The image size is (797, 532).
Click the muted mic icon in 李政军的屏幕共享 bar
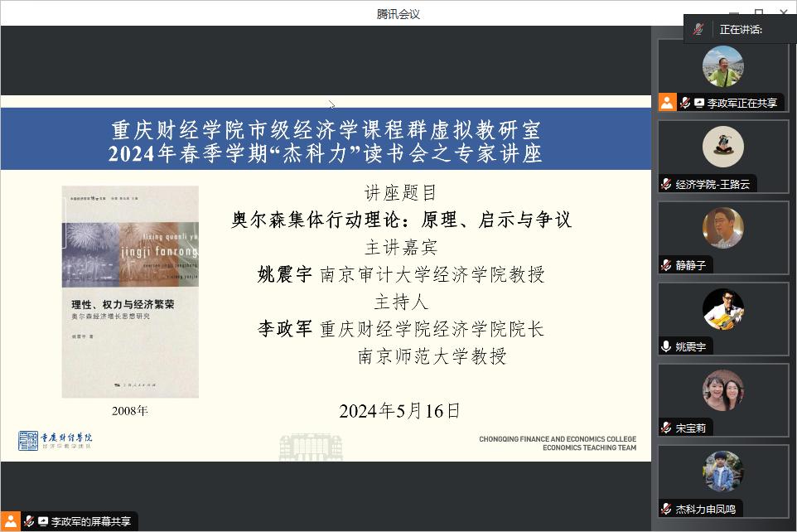[29, 521]
